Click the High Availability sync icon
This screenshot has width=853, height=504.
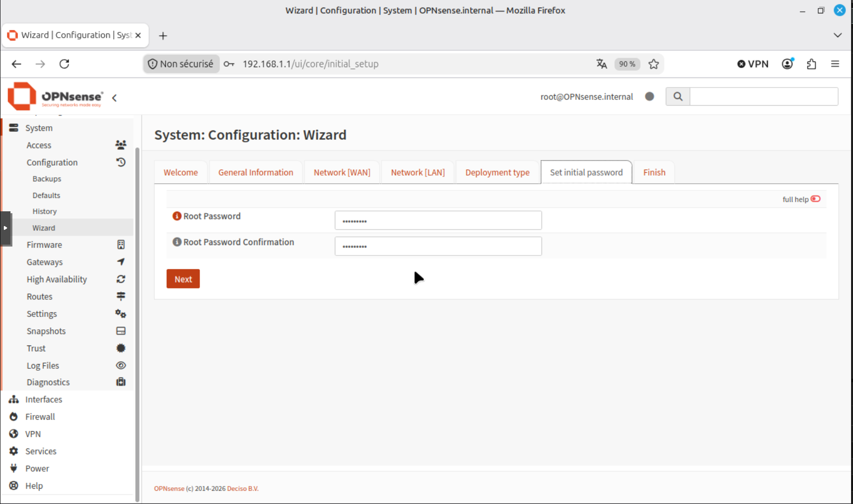(121, 279)
